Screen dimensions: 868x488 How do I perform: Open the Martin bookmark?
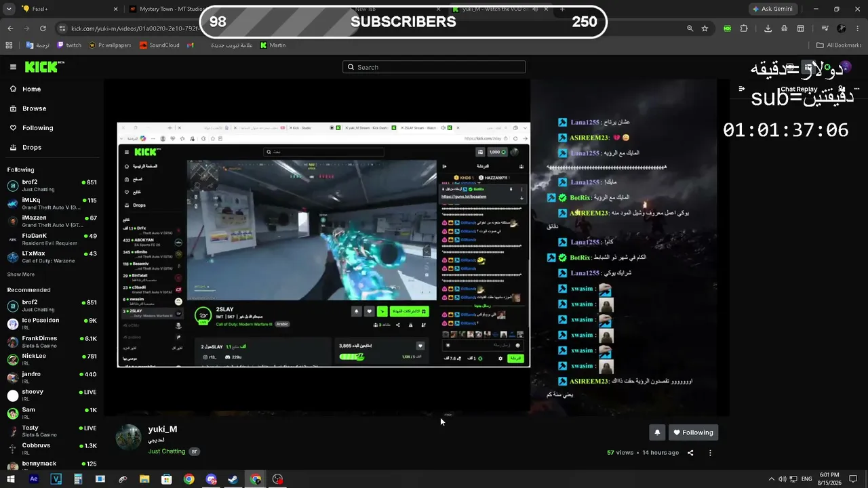pos(273,45)
